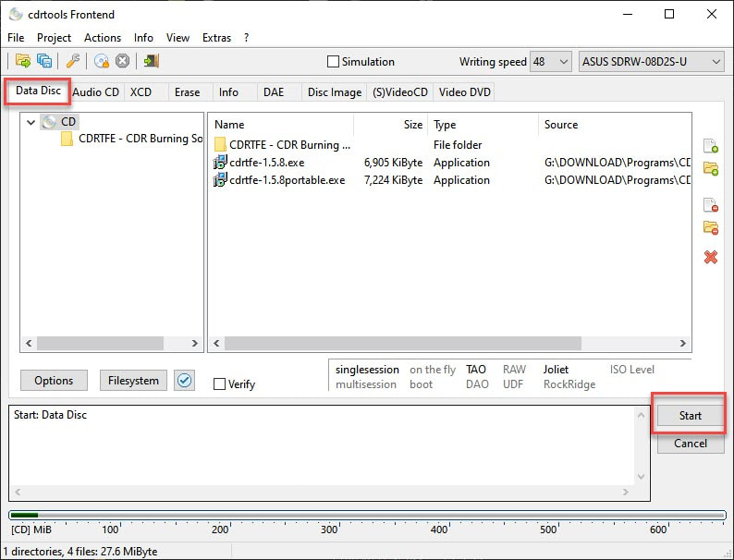This screenshot has height=560, width=734.
Task: Click the cdrtfe-1.5.8portable.exe file icon
Action: 220,179
